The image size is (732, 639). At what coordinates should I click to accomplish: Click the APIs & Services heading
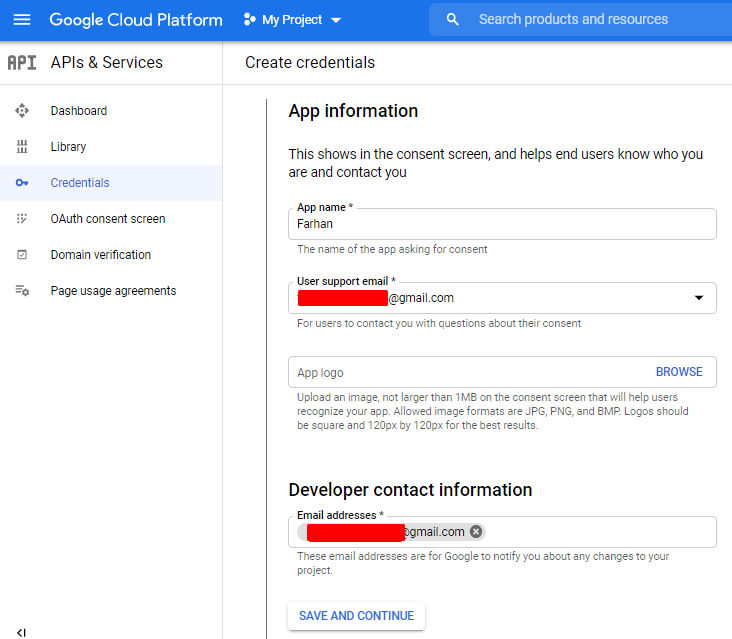[107, 62]
